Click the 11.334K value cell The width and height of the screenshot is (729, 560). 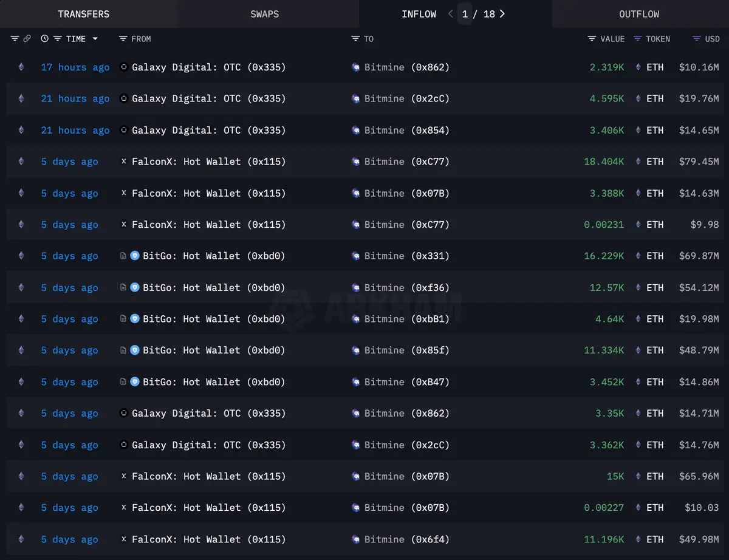[x=604, y=350]
